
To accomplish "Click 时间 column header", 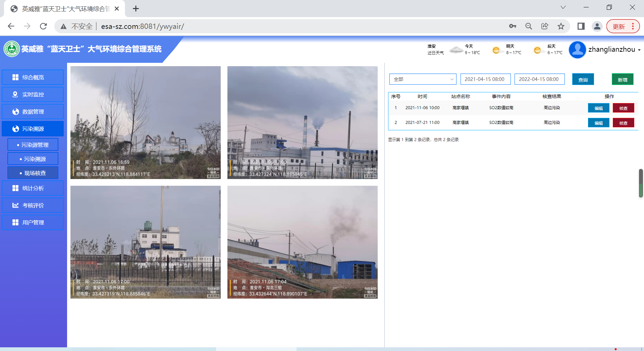I will click(x=422, y=96).
